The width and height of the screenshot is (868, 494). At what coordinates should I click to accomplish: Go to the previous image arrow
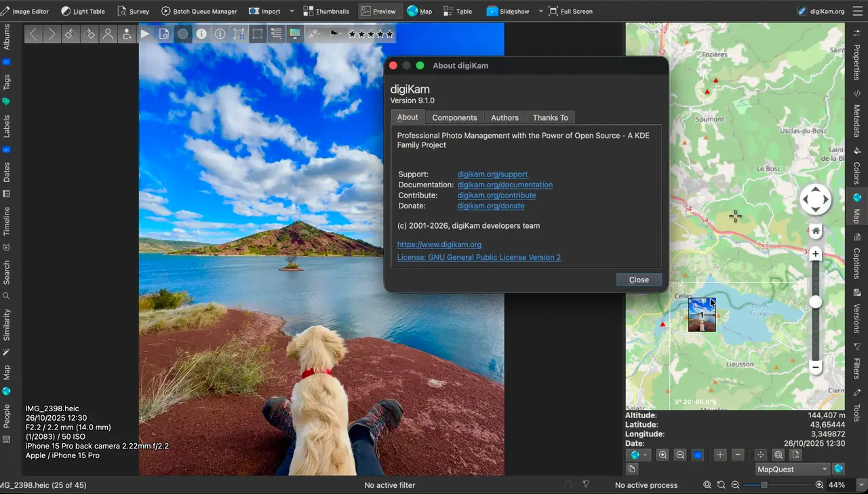tap(33, 34)
